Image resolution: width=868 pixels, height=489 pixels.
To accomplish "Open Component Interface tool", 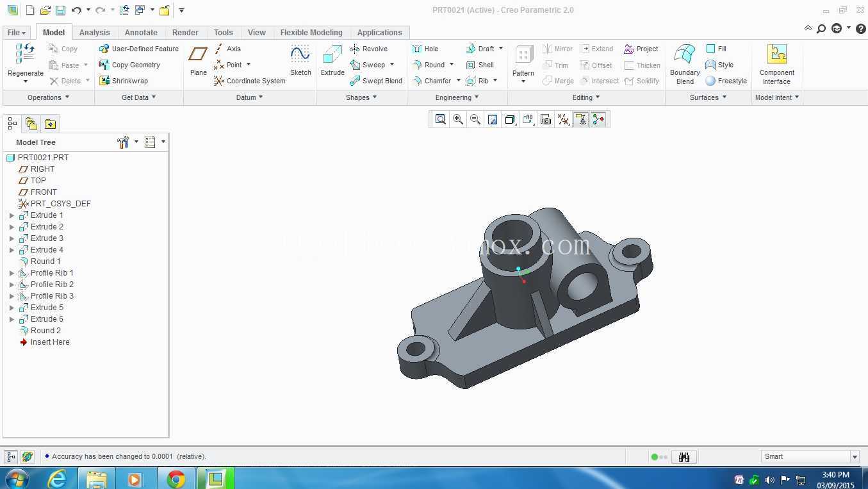I will tap(777, 64).
